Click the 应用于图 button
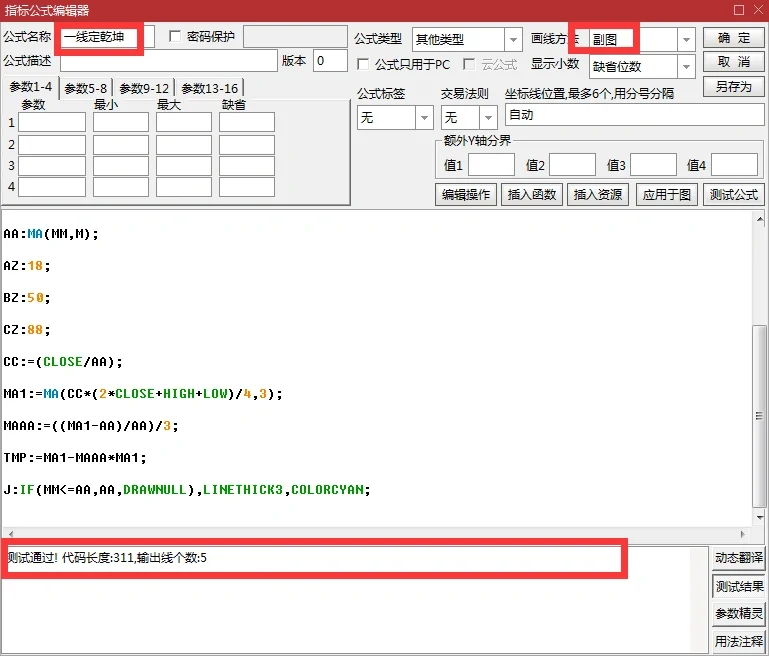Screen dimensions: 769x656 click(666, 195)
